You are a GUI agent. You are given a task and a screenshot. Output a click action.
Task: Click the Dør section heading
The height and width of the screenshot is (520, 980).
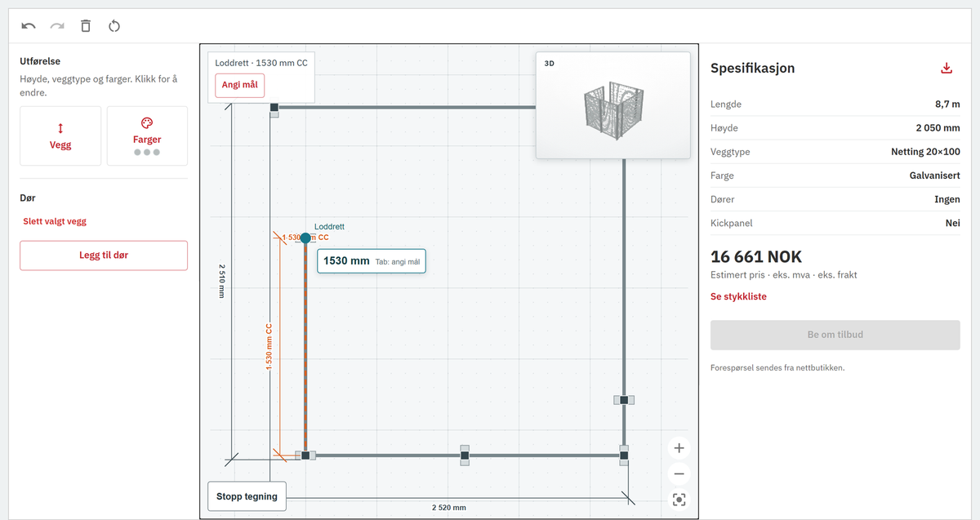28,198
